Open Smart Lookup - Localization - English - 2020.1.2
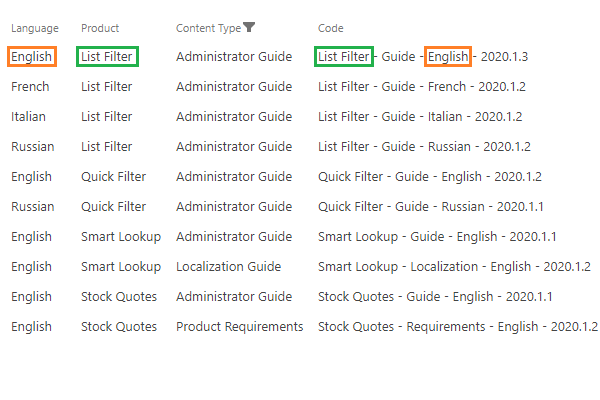The image size is (600, 400). point(454,266)
